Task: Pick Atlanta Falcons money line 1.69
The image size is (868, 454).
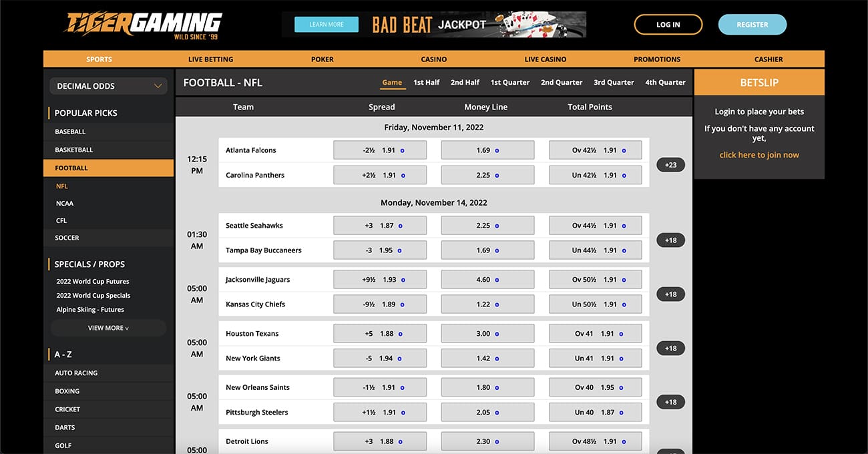Action: click(x=487, y=150)
